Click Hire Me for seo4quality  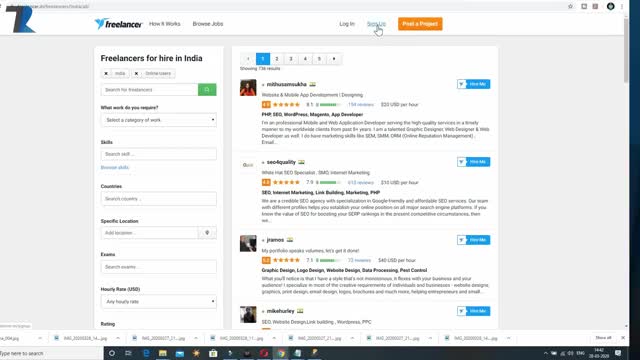(x=473, y=162)
